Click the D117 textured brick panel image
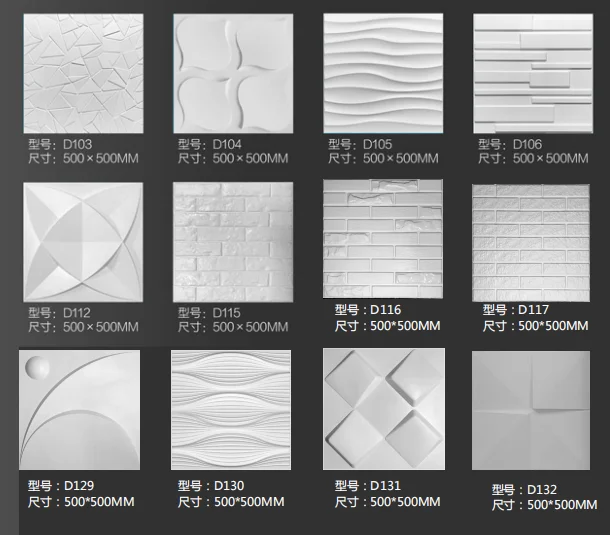610x535 pixels. coord(531,243)
